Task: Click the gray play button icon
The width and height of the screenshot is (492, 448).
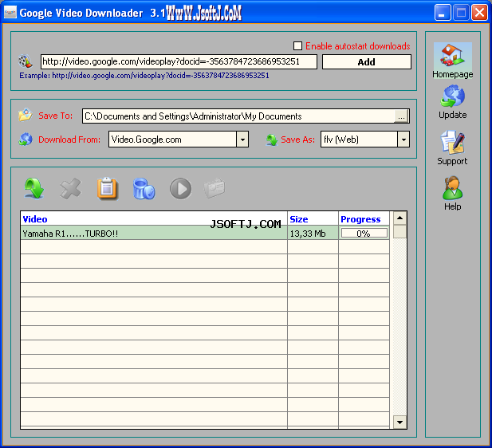Action: coord(180,189)
